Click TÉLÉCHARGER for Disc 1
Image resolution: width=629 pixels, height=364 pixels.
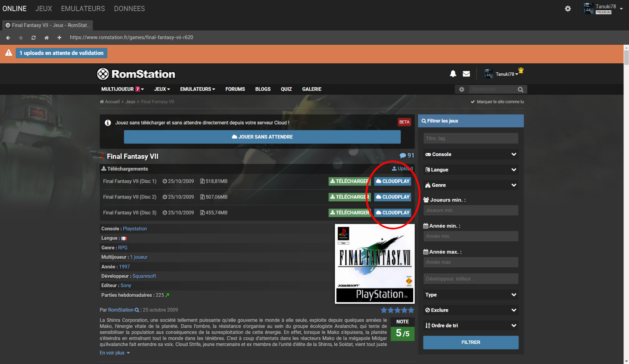[x=349, y=181]
